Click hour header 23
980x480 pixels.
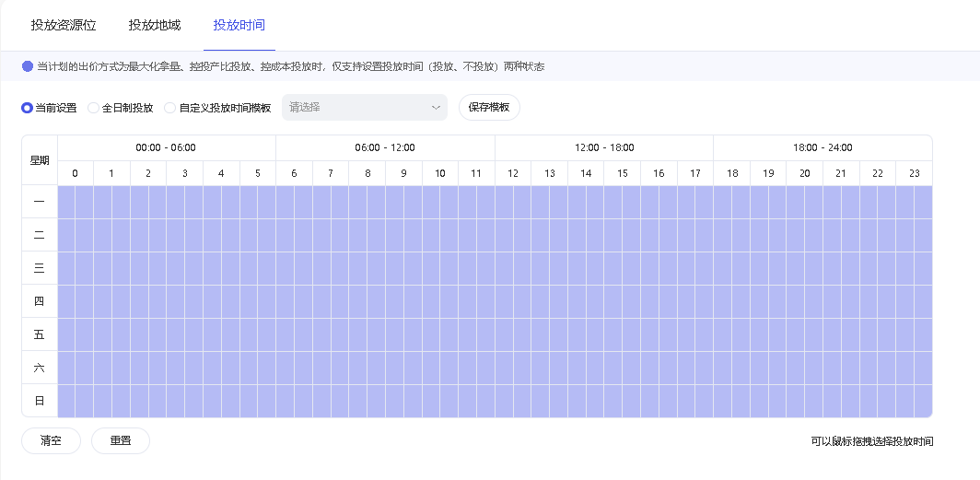click(x=914, y=173)
